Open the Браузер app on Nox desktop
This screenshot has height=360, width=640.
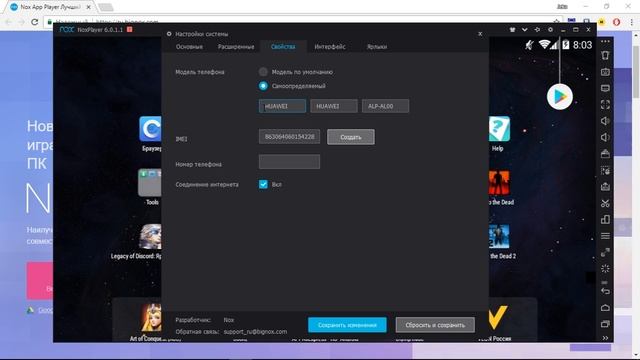point(150,129)
